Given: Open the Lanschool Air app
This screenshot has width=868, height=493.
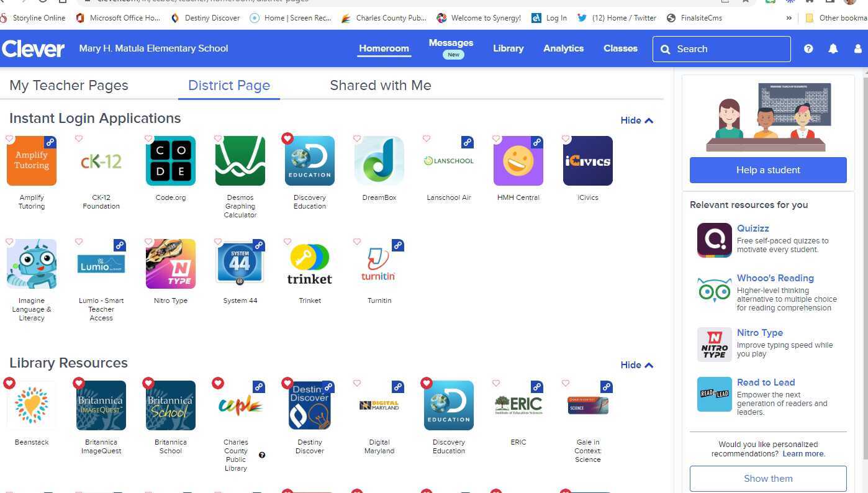Looking at the screenshot, I should (x=449, y=161).
